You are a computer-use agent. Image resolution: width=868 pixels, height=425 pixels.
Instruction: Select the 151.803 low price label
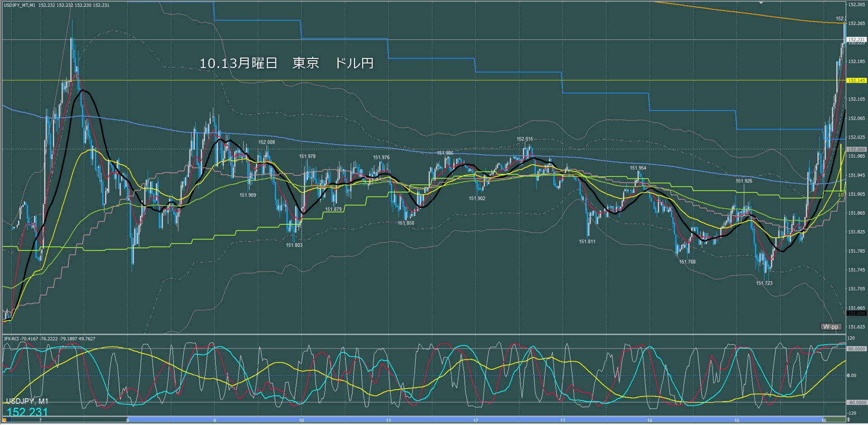click(294, 245)
